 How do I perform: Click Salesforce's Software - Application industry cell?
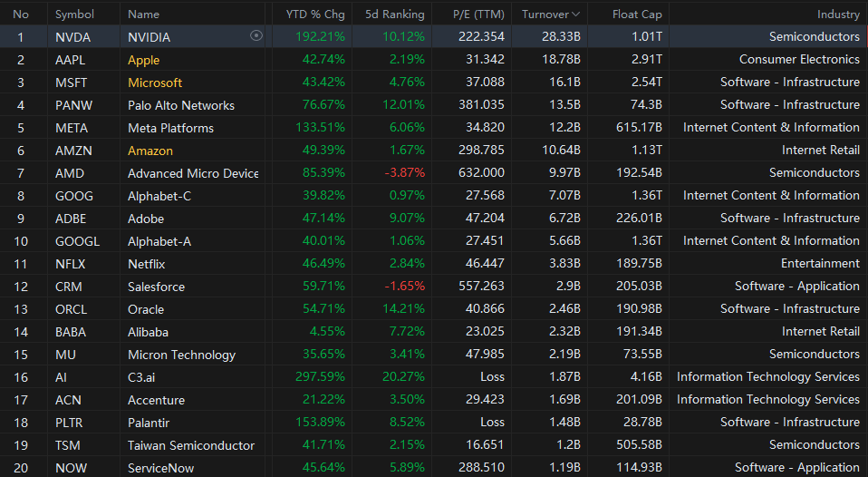[x=797, y=287]
